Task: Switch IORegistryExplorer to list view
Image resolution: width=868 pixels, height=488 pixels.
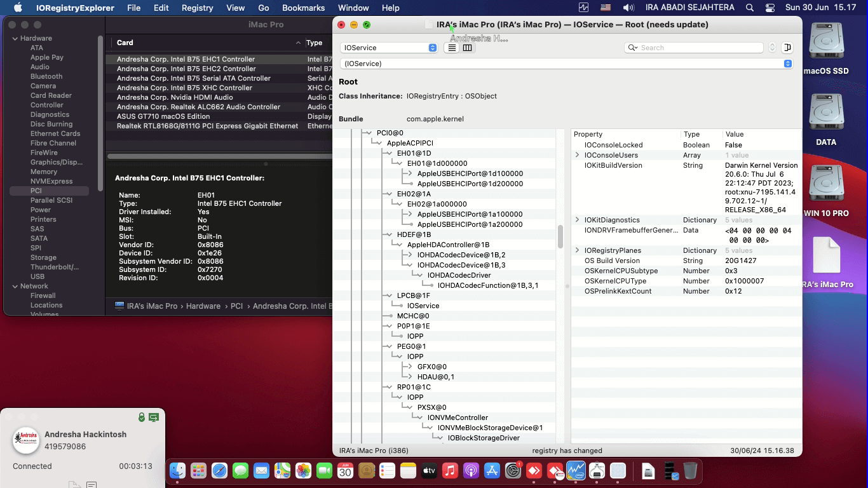Action: click(452, 48)
